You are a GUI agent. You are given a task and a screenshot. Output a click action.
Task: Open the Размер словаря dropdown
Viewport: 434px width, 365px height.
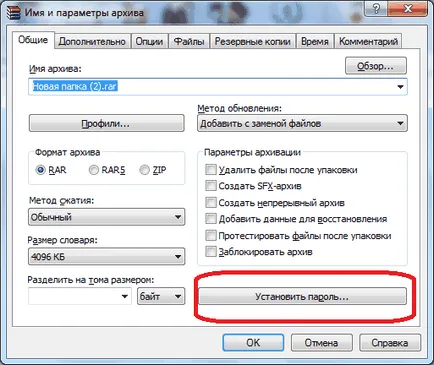click(x=107, y=257)
